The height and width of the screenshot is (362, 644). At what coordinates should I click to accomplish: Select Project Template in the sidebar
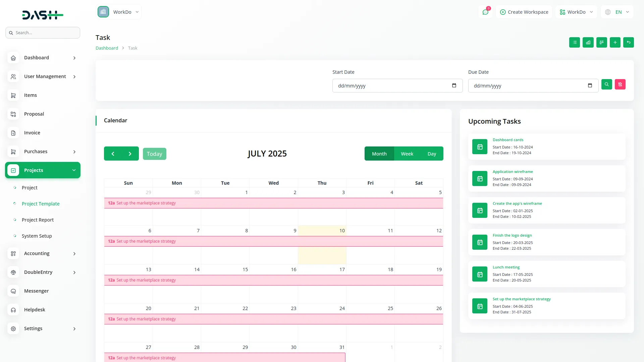(40, 203)
